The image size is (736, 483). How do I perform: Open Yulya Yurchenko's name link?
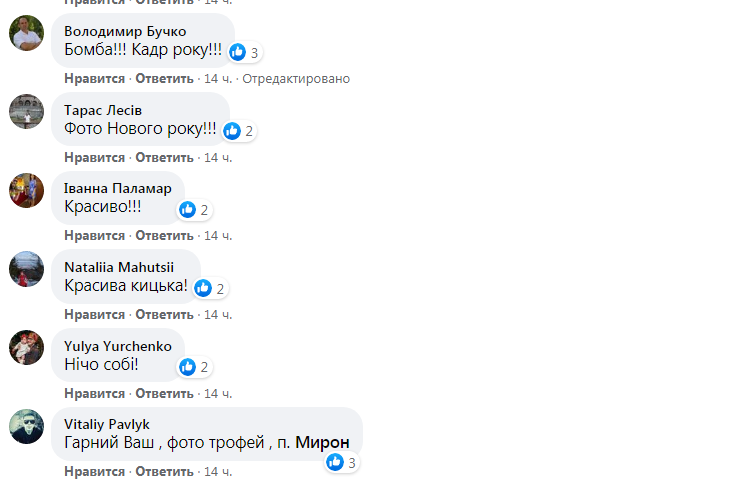tap(117, 346)
